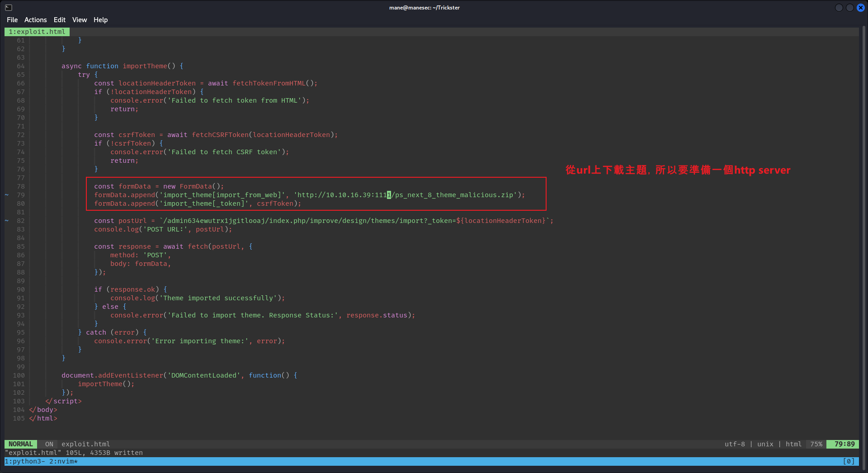Click the 'catch (error)' line
Screen dimensions: 868x473
[x=112, y=332]
